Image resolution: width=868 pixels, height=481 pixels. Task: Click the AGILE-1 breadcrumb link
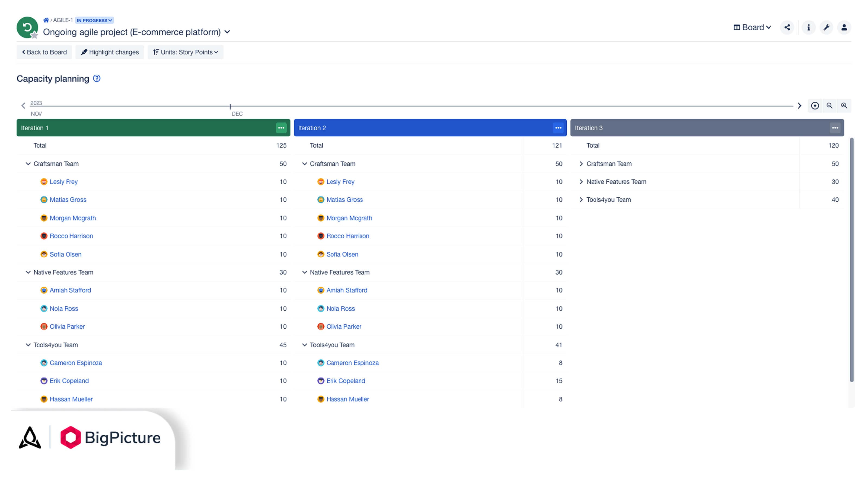(x=63, y=20)
